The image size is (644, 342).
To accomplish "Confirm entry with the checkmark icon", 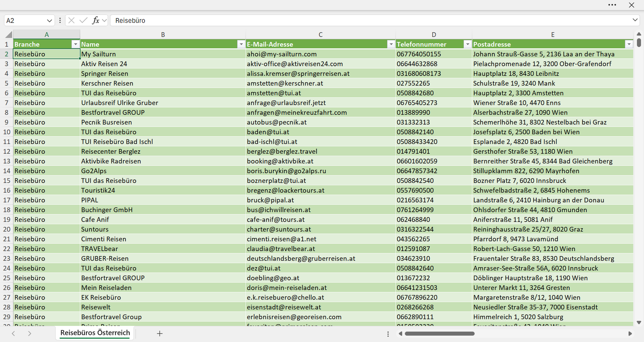I will tap(83, 20).
